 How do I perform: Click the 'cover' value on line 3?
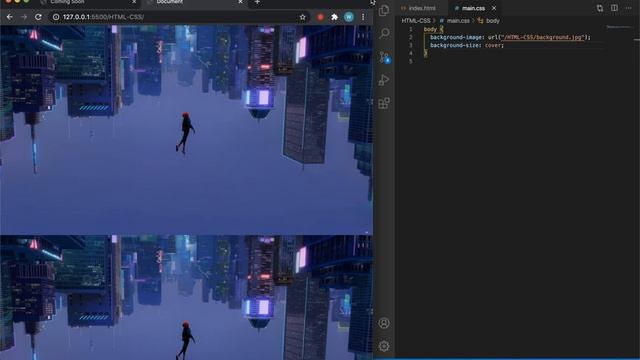(x=493, y=45)
